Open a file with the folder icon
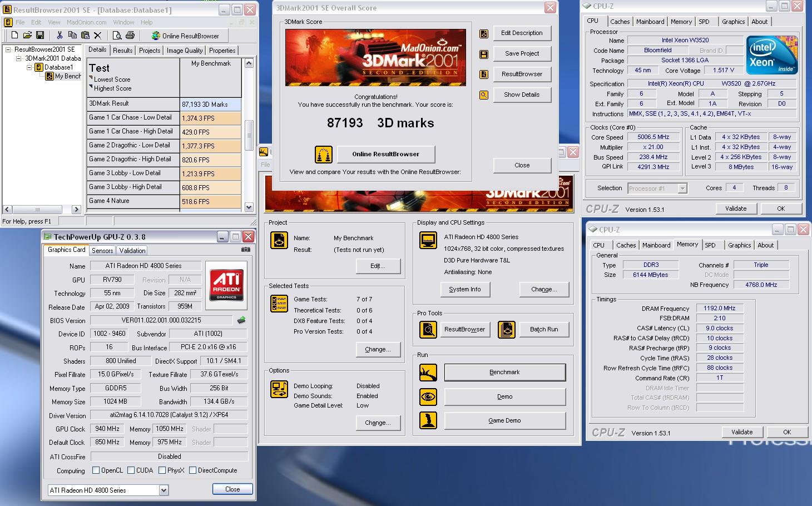This screenshot has height=506, width=812. (27, 36)
